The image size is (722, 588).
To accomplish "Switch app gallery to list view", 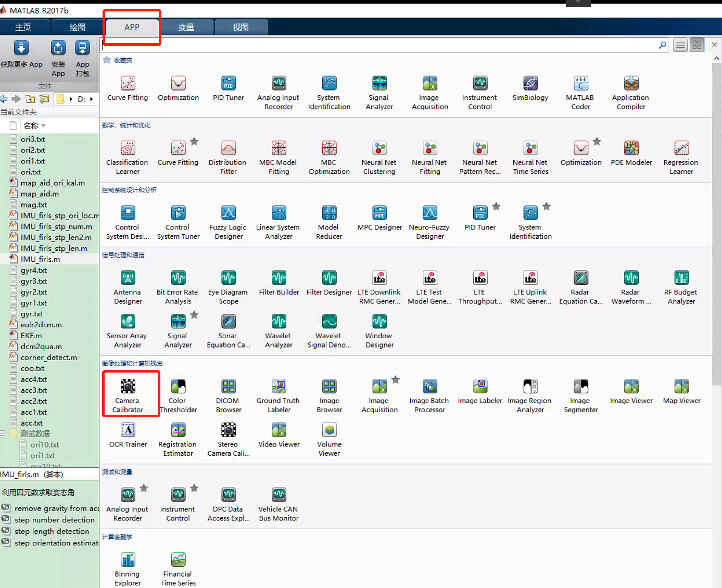I will pos(680,45).
